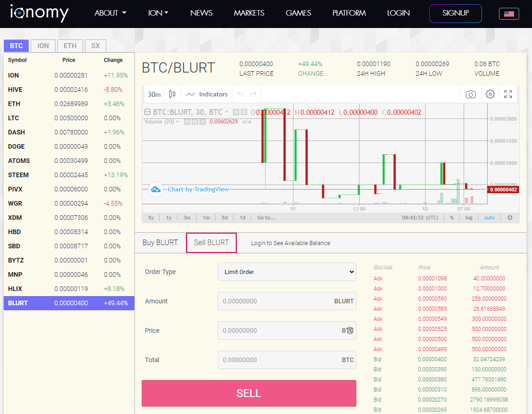Open the 08:42:32 (UTC) timezone menu
Image resolution: width=532 pixels, height=414 pixels.
click(x=420, y=218)
